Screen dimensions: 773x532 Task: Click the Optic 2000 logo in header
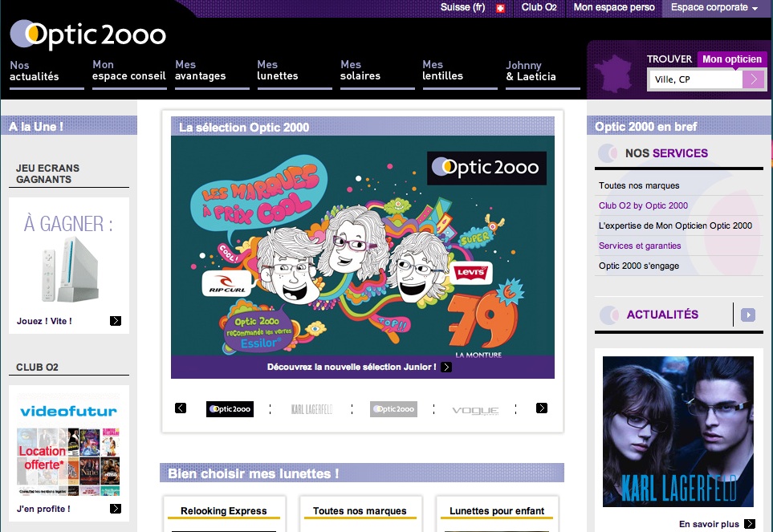pos(88,35)
